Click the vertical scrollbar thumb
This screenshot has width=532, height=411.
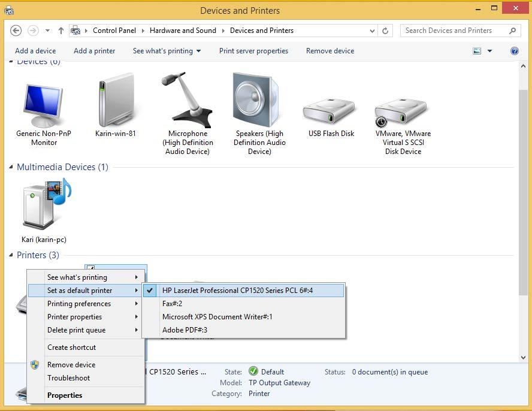[x=523, y=192]
